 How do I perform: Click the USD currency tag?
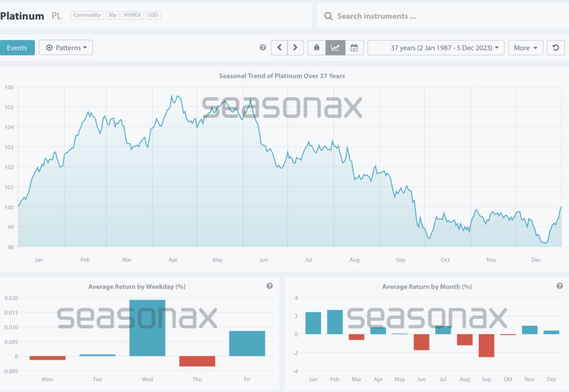point(153,16)
